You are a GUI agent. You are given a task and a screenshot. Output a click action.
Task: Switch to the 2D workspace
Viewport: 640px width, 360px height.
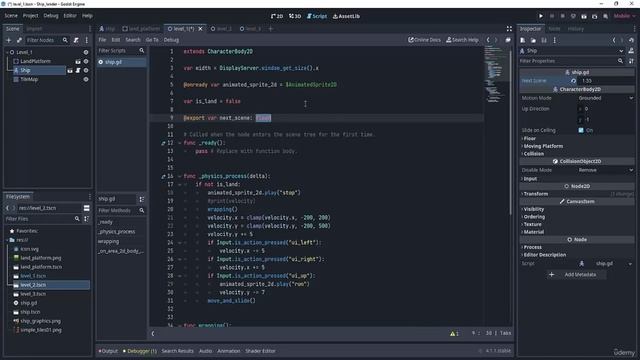277,16
